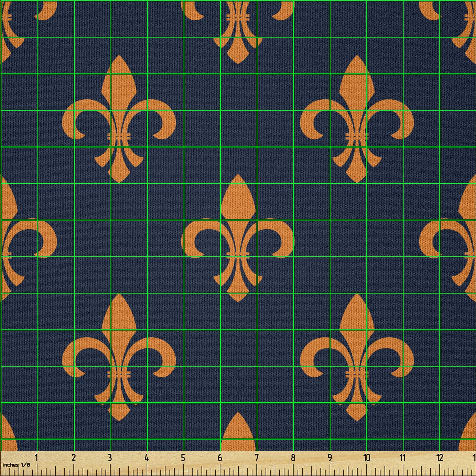Screen dimensions: 476x476
Task: Click the number 2 on the ruler
Action: 73,457
